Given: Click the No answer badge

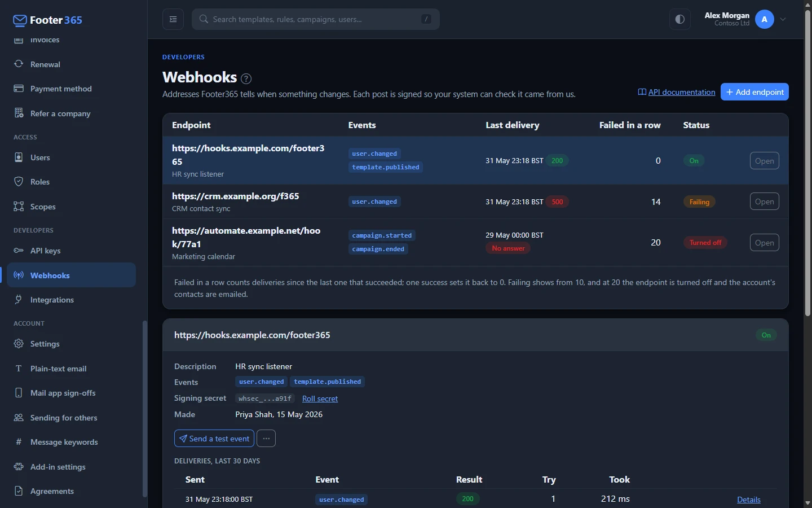Looking at the screenshot, I should click(x=508, y=248).
